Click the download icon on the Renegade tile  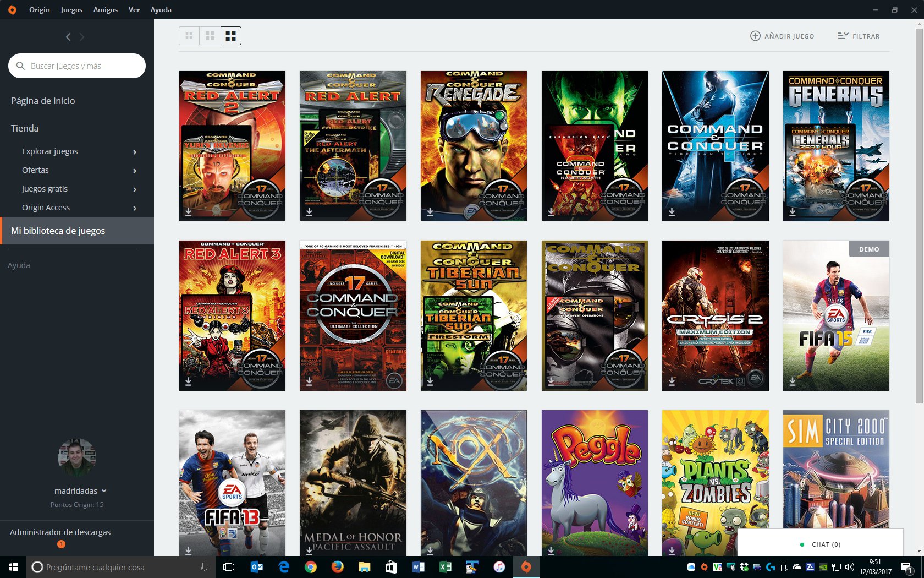tap(430, 211)
